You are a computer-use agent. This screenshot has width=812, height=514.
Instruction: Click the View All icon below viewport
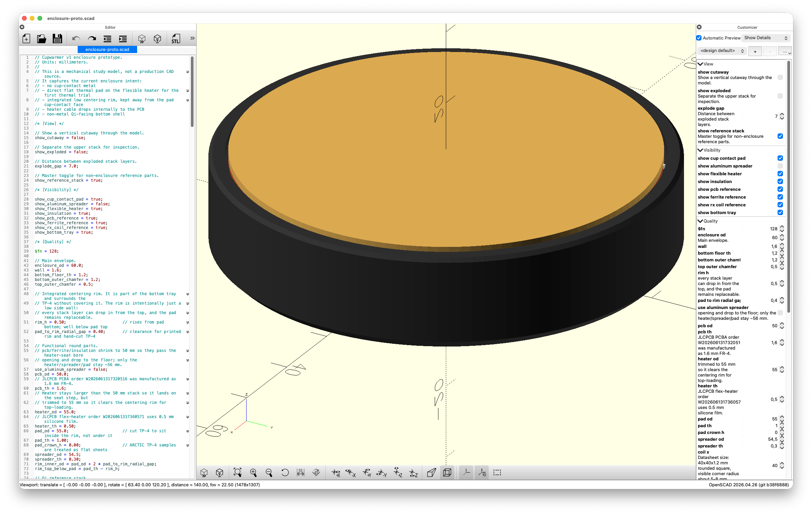pos(237,472)
